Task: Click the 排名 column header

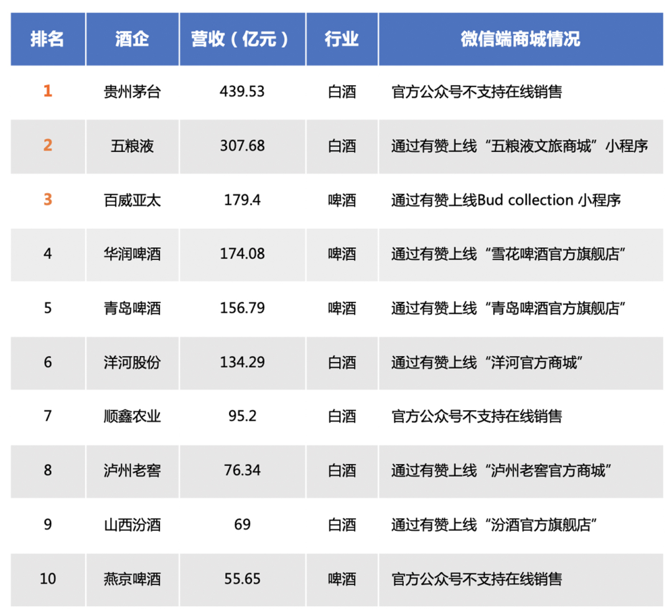Action: click(47, 39)
